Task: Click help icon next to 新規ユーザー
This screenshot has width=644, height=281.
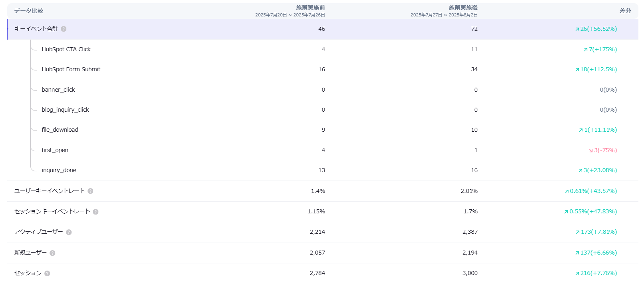Action: (52, 253)
